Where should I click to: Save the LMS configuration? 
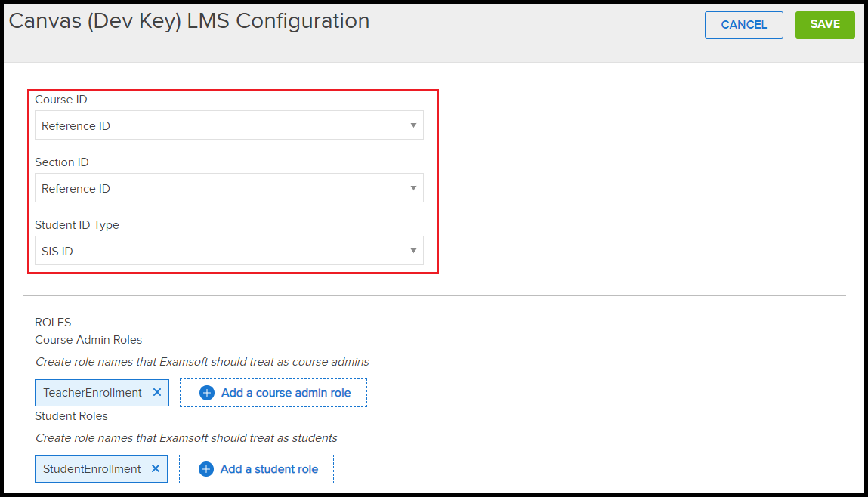pos(824,24)
